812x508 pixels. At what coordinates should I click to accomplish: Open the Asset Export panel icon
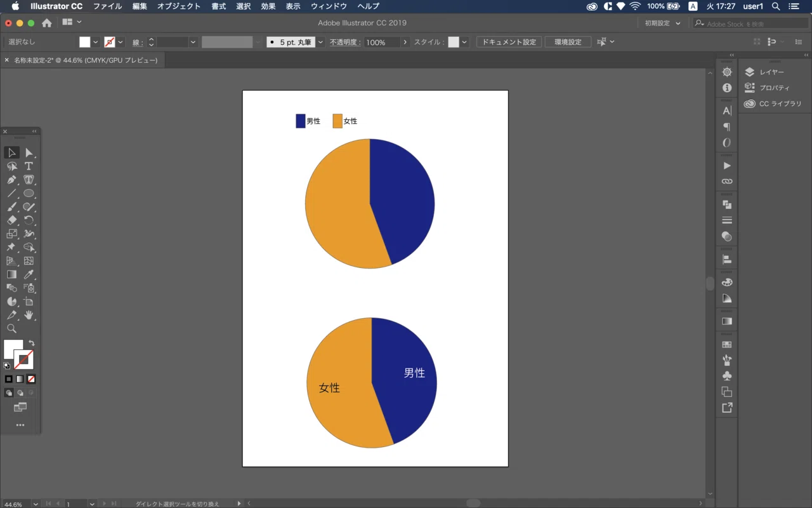[x=727, y=408]
